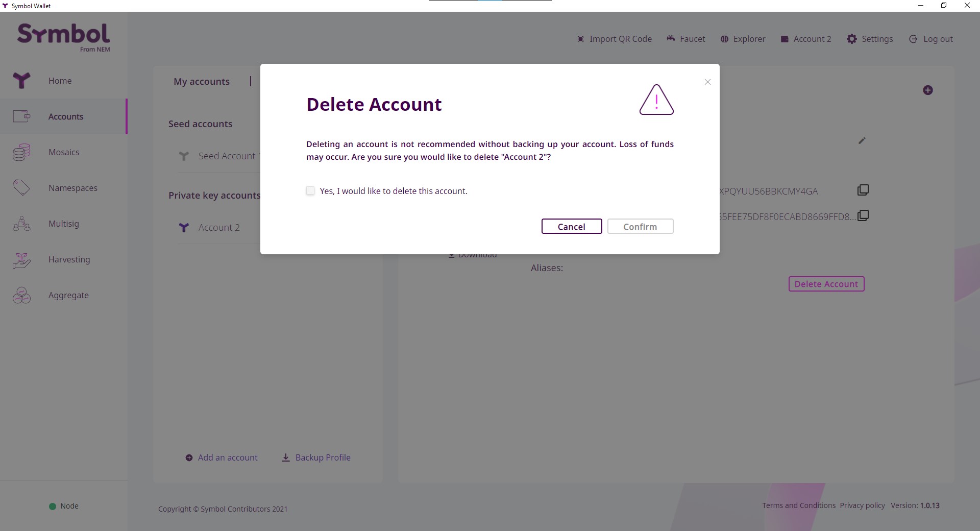Viewport: 980px width, 531px height.
Task: Click the Node status indicator
Action: pyautogui.click(x=64, y=506)
